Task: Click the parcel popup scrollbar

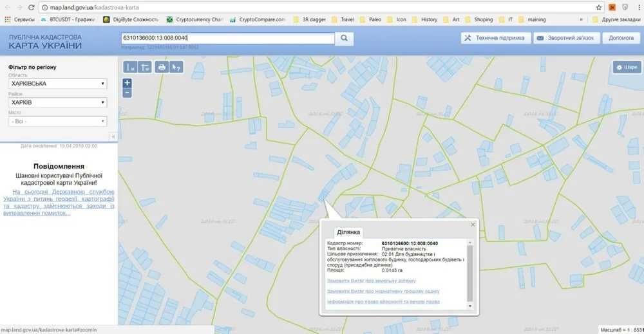Action: tap(470, 274)
